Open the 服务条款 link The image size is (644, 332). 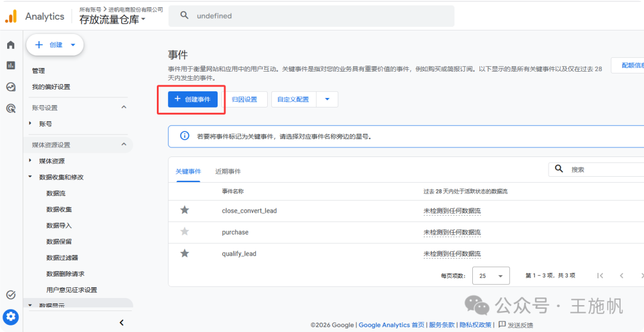pyautogui.click(x=441, y=325)
